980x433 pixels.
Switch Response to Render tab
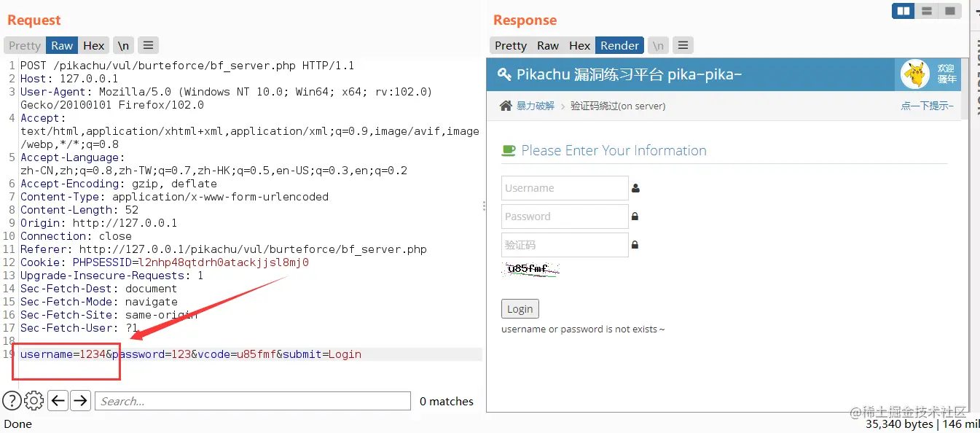[619, 45]
